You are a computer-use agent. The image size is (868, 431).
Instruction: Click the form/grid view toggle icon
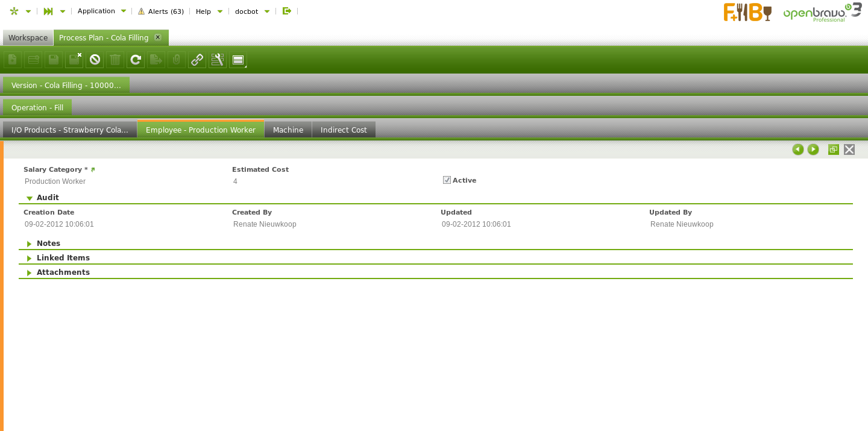coord(238,60)
